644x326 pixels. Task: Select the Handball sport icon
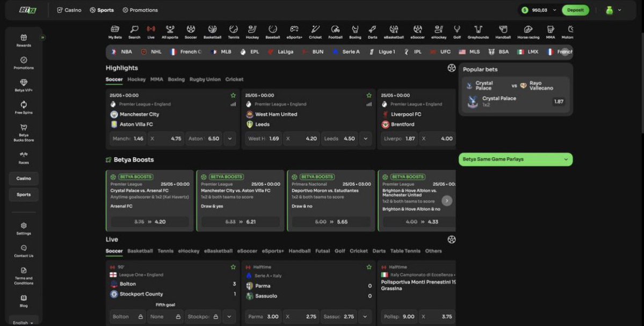503,32
